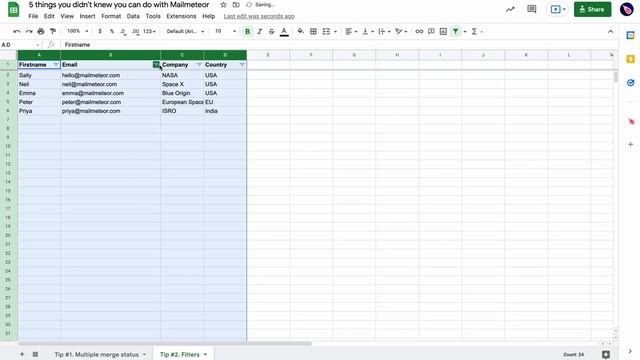Viewport: 640px width, 360px height.
Task: Open the Edit menu
Action: pyautogui.click(x=49, y=16)
